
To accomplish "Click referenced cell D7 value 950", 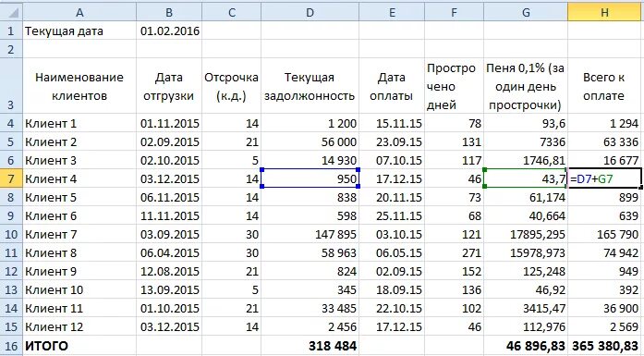I will [310, 178].
